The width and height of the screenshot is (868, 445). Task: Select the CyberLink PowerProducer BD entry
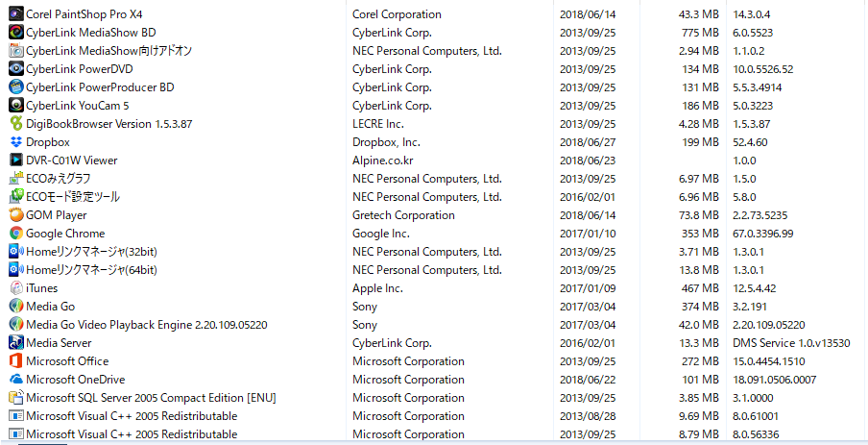[x=100, y=87]
